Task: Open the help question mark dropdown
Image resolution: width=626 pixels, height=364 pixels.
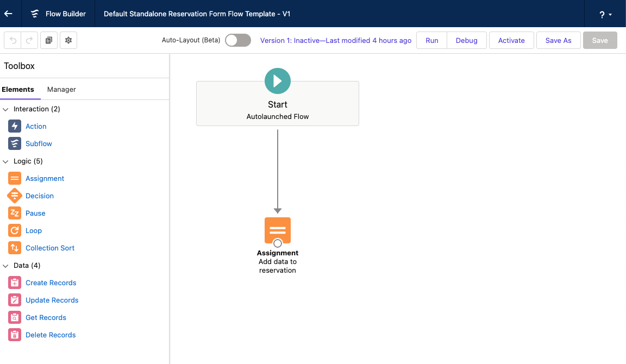Action: 605,15
